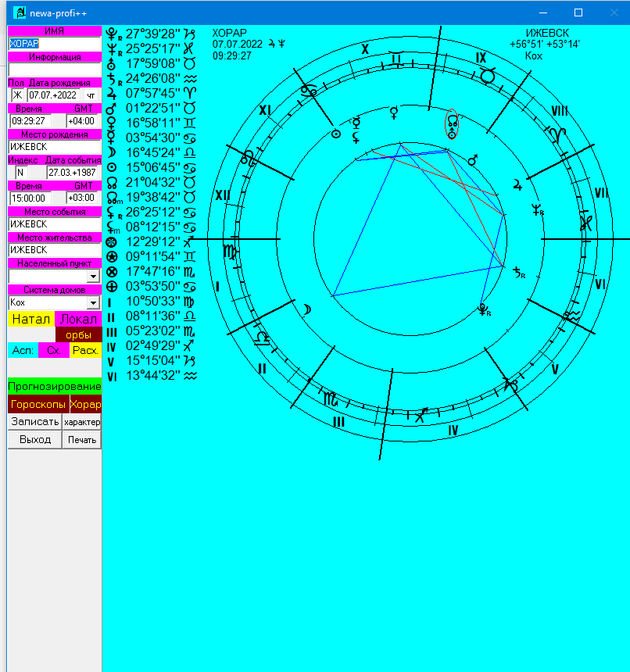Click the Населенный пункт combo box field
This screenshot has width=630, height=672.
point(55,277)
